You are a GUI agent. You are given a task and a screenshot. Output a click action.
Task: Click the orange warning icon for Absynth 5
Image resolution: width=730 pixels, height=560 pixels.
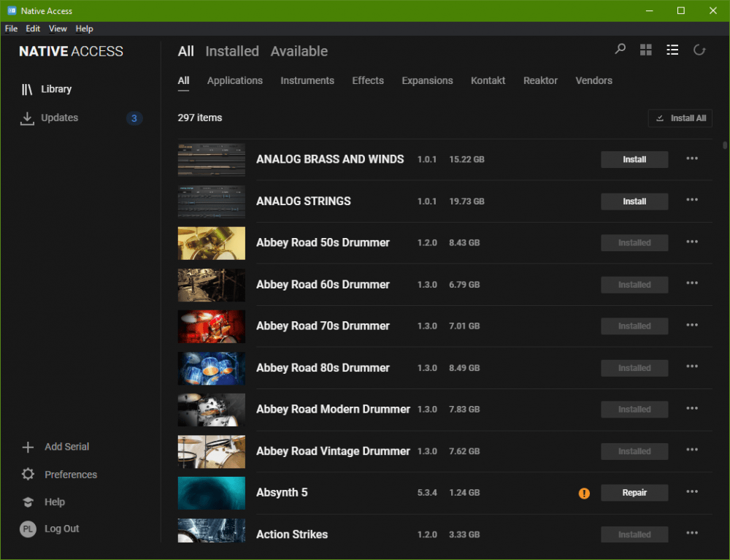click(584, 493)
